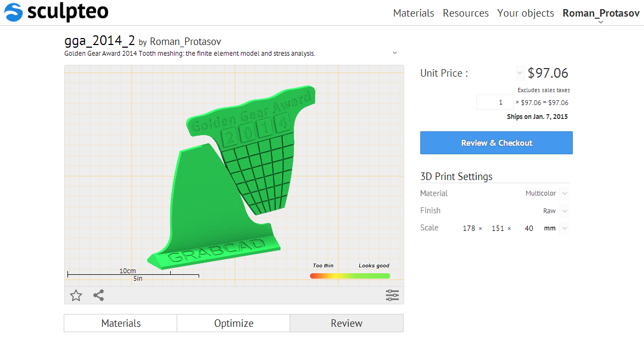Click the Roman_Protasov account name in header
The width and height of the screenshot is (644, 337).
pos(601,13)
